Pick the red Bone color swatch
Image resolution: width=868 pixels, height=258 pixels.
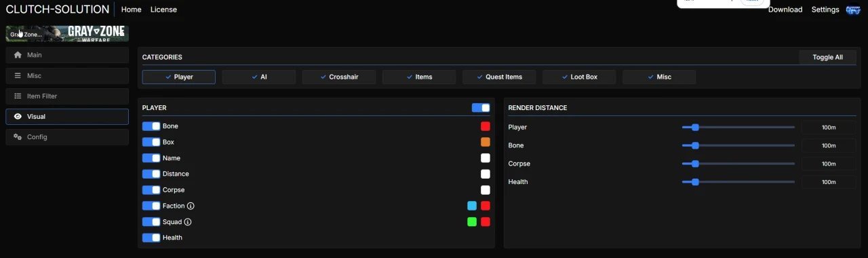click(486, 126)
